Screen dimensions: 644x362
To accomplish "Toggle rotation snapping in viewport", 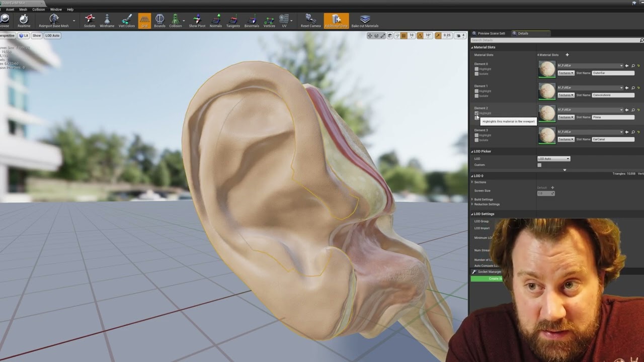I will (420, 36).
